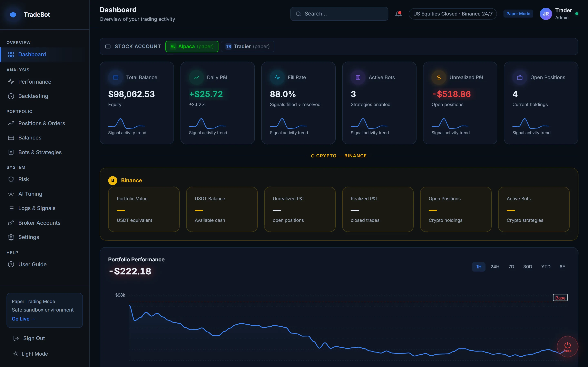588x367 pixels.
Task: Click the Total Balance card icon
Action: tap(116, 77)
